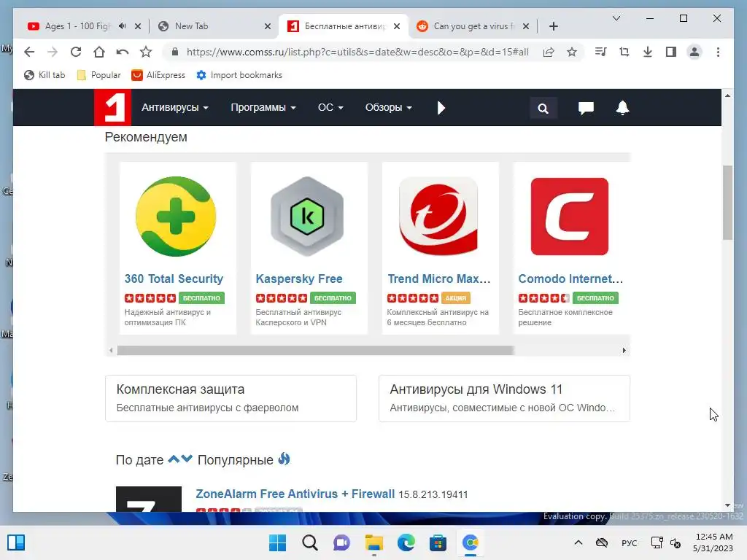
Task: Toggle the browser side panel icon
Action: click(671, 52)
